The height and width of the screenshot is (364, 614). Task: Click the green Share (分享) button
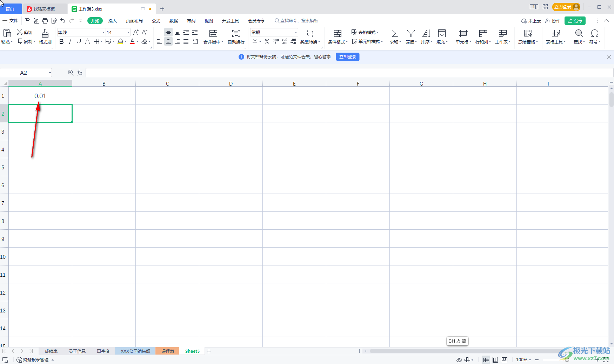(x=575, y=21)
